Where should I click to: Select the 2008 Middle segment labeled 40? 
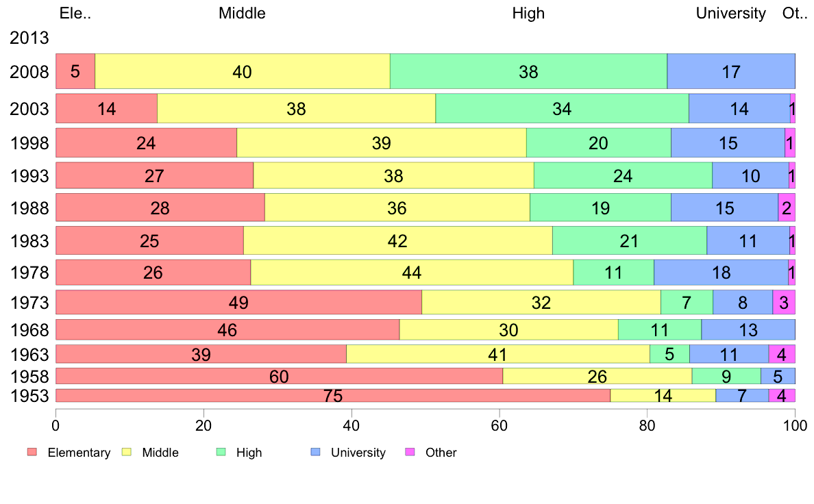pos(243,71)
